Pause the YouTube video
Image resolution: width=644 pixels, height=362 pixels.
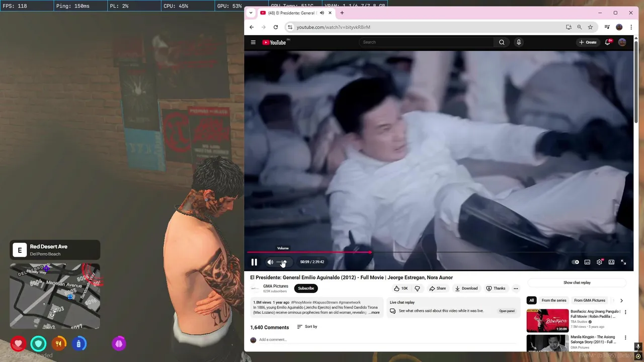pos(254,262)
